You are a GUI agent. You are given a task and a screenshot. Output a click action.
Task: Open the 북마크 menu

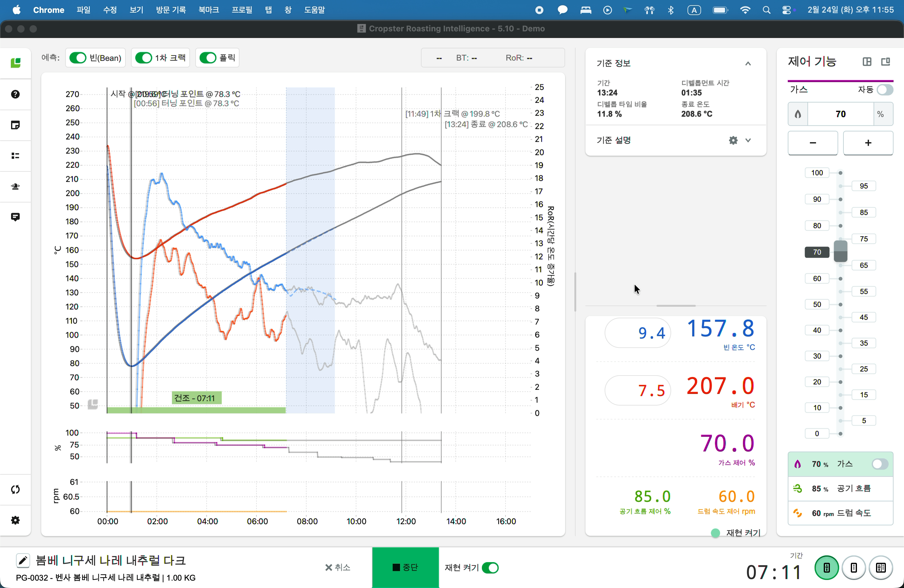pyautogui.click(x=208, y=10)
